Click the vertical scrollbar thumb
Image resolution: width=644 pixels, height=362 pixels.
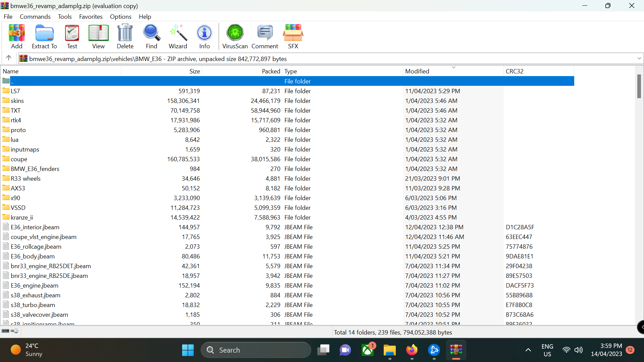point(639,86)
